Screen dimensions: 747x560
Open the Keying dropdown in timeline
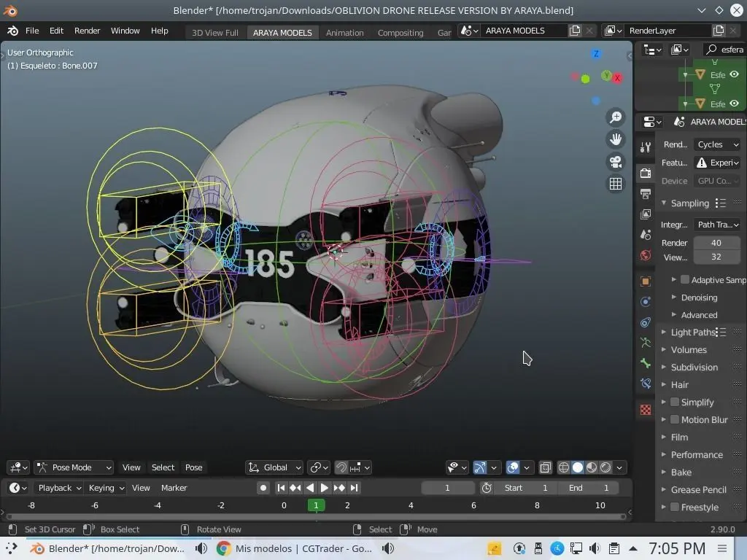107,488
